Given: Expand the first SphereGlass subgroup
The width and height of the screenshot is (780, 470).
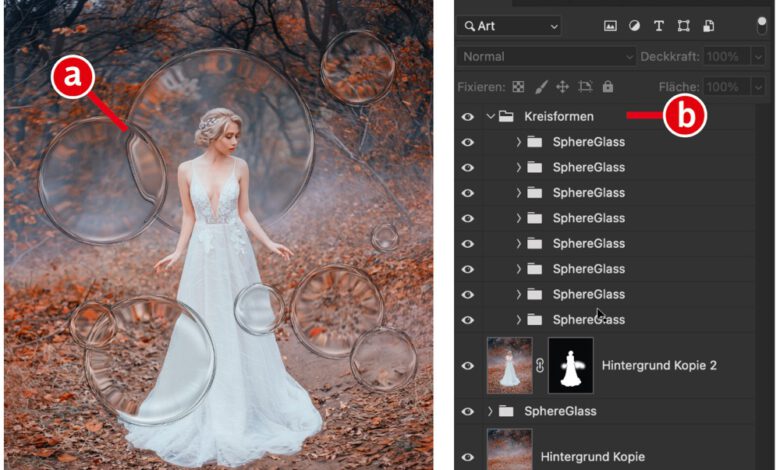Looking at the screenshot, I should coord(518,142).
